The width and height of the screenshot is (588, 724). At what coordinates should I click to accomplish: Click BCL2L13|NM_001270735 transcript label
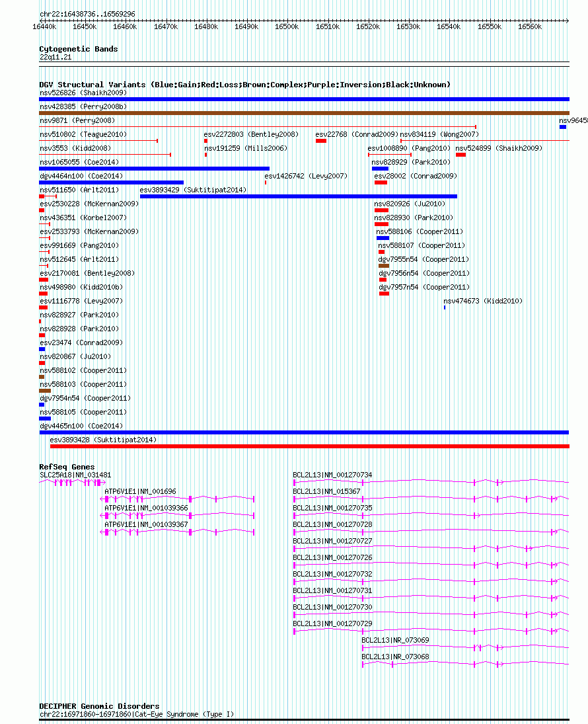tap(332, 508)
